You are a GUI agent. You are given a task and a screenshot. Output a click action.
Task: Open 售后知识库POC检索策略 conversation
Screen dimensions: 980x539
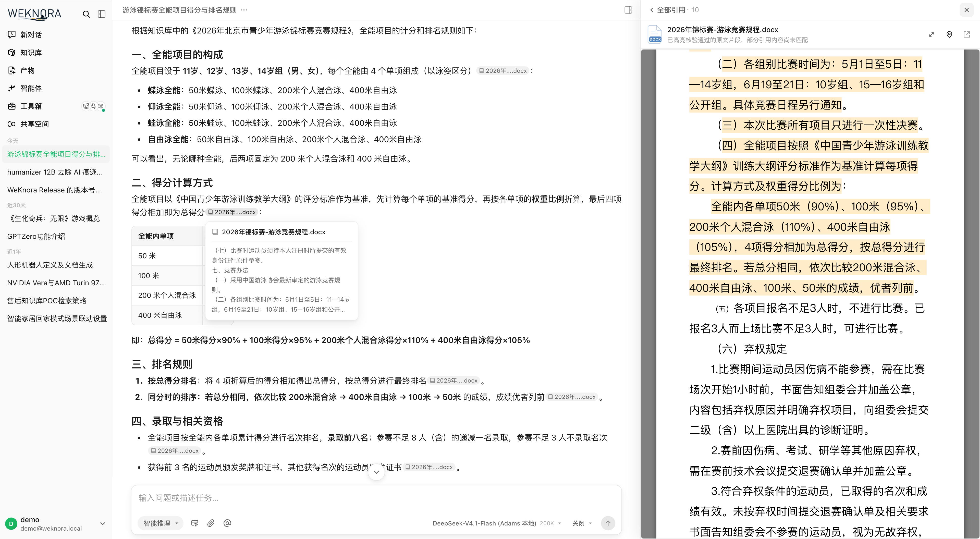click(x=56, y=300)
